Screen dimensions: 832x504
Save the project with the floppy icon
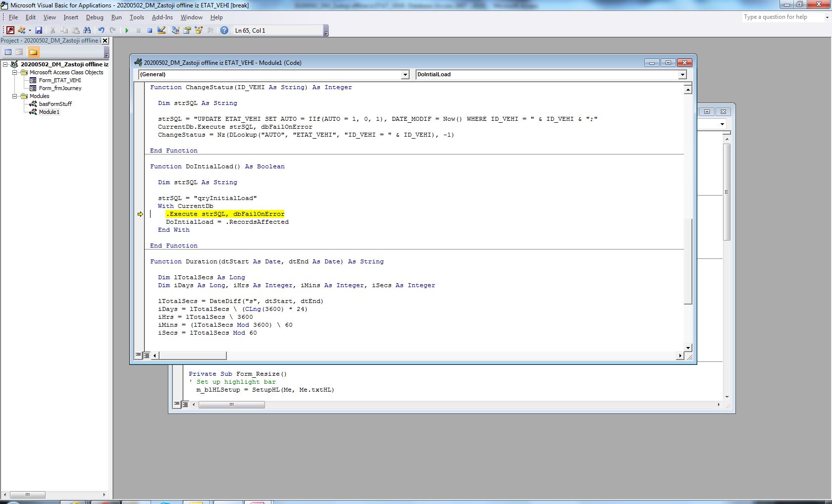tap(39, 30)
